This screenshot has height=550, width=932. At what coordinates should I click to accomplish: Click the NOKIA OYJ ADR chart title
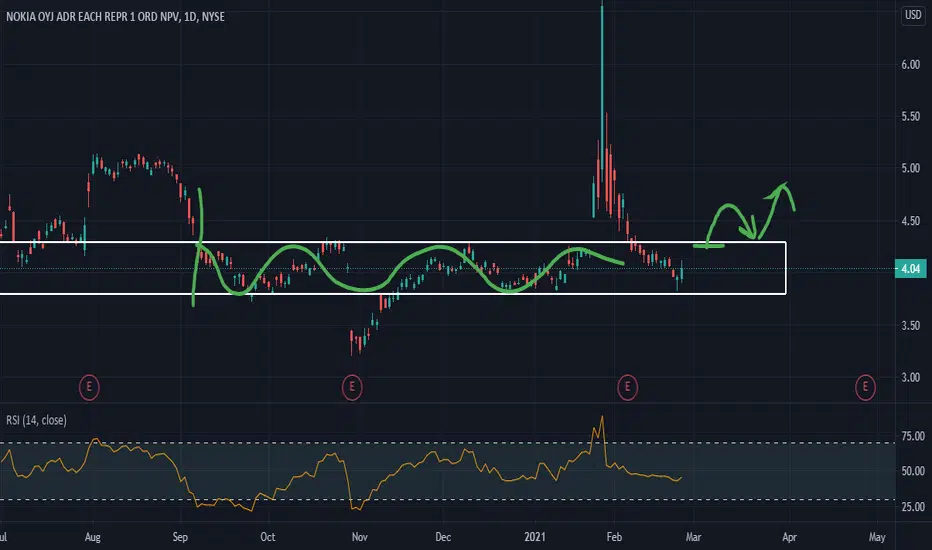(x=115, y=17)
